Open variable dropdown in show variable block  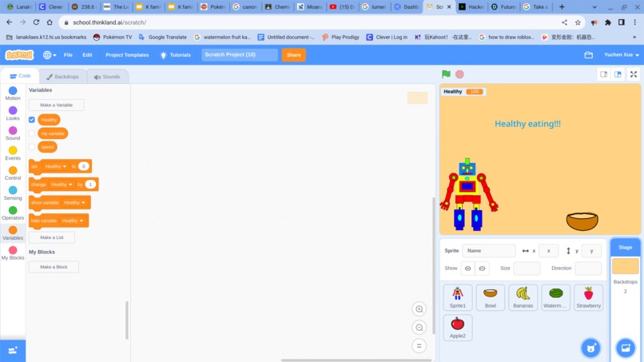[74, 202]
